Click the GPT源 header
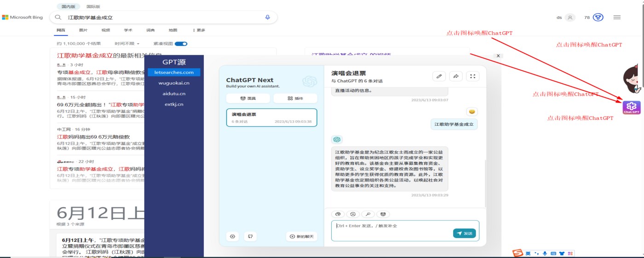This screenshot has width=644, height=258. [x=174, y=62]
